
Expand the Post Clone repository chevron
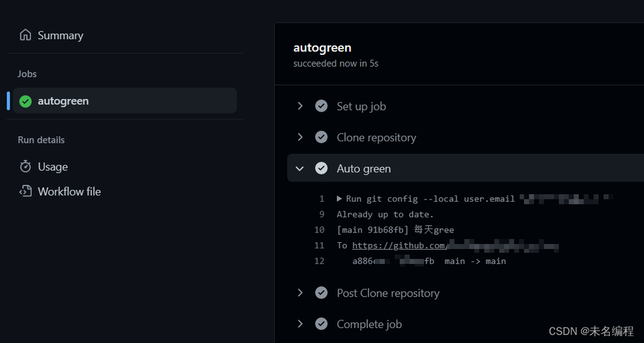(300, 293)
